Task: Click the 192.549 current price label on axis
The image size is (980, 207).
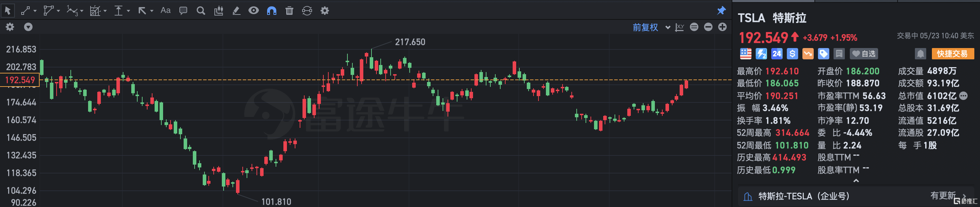Action: (x=20, y=80)
